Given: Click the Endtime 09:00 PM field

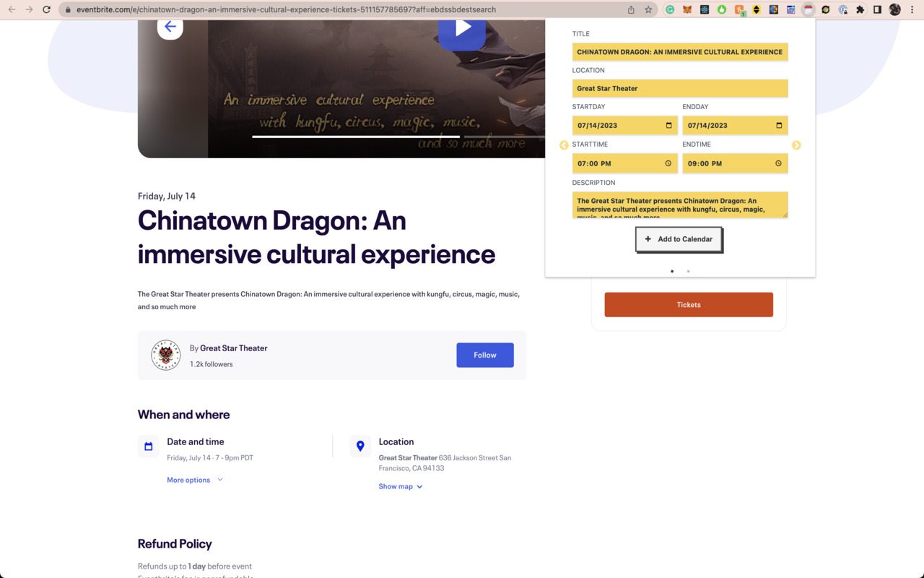Looking at the screenshot, I should click(735, 163).
